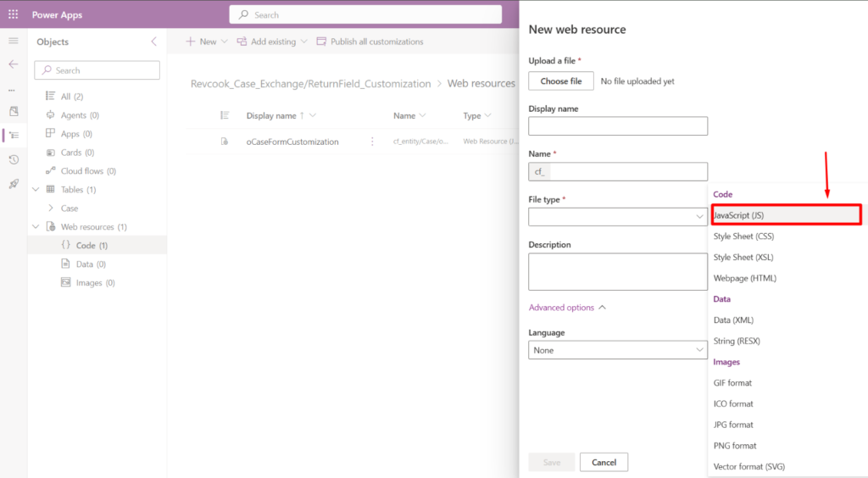Click the Web resources breadcrumb
The width and height of the screenshot is (868, 478).
click(481, 84)
